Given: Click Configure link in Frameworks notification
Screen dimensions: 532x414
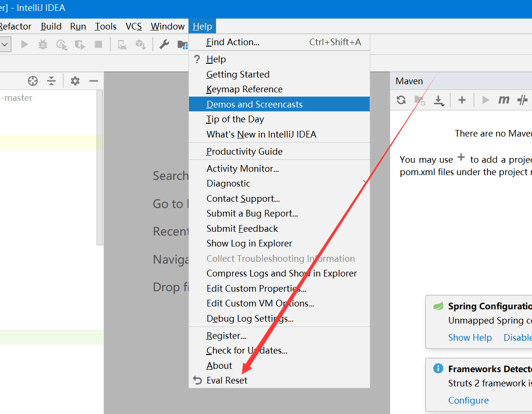Looking at the screenshot, I should [468, 400].
